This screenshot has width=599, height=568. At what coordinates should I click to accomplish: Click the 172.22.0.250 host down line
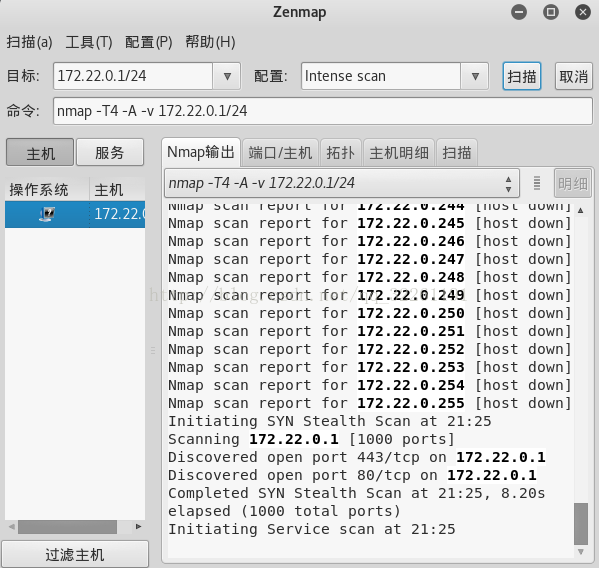(x=369, y=313)
